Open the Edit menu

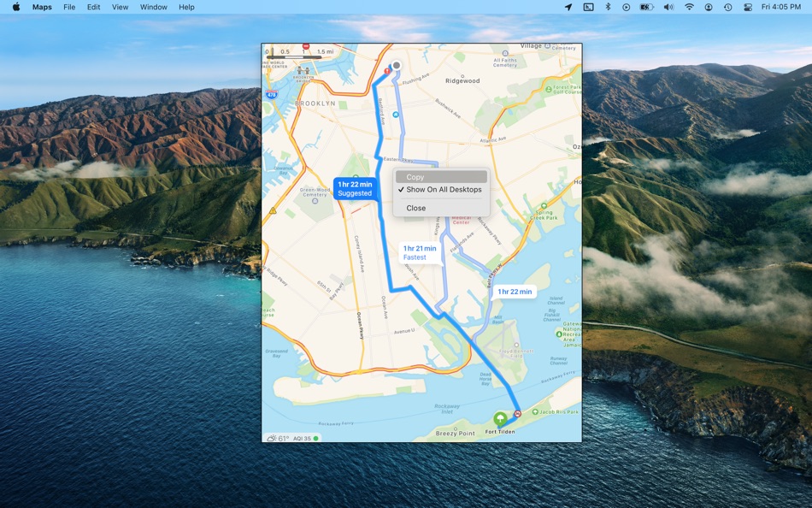[x=94, y=7]
